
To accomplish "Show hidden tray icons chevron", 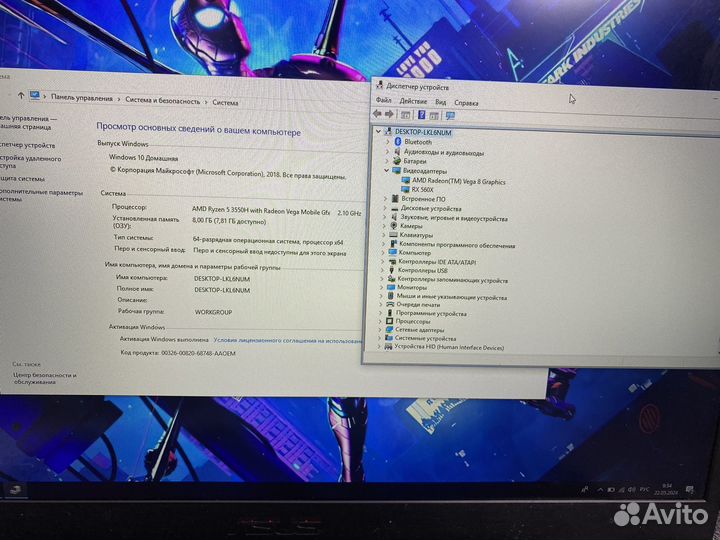I will 600,489.
